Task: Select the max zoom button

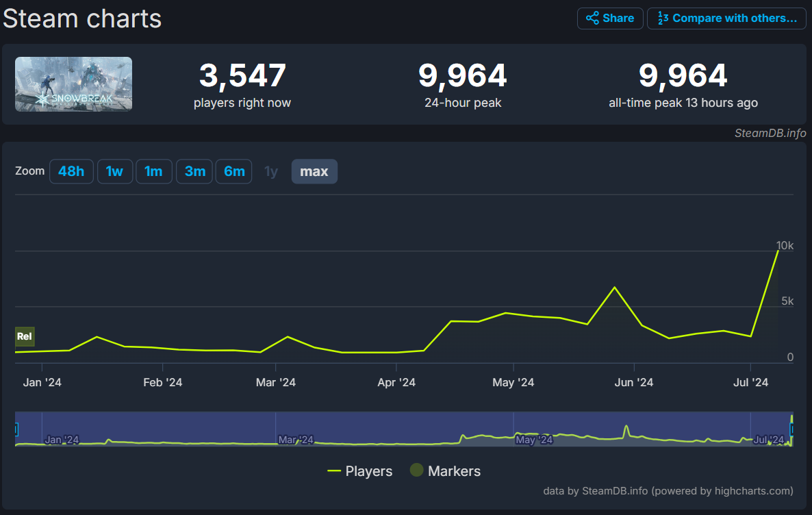Action: pos(314,171)
